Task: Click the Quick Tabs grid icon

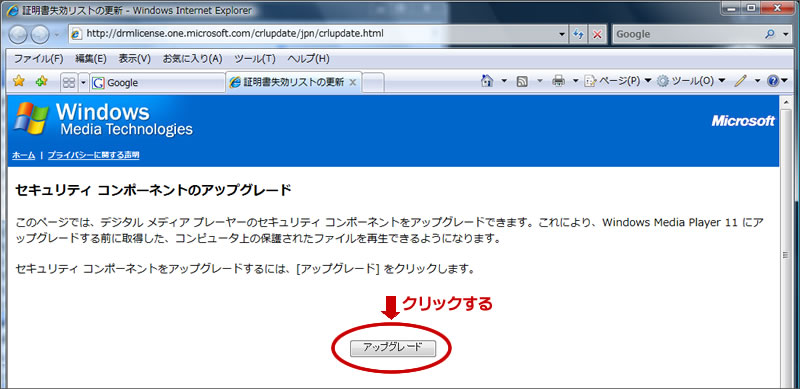Action: [x=68, y=82]
